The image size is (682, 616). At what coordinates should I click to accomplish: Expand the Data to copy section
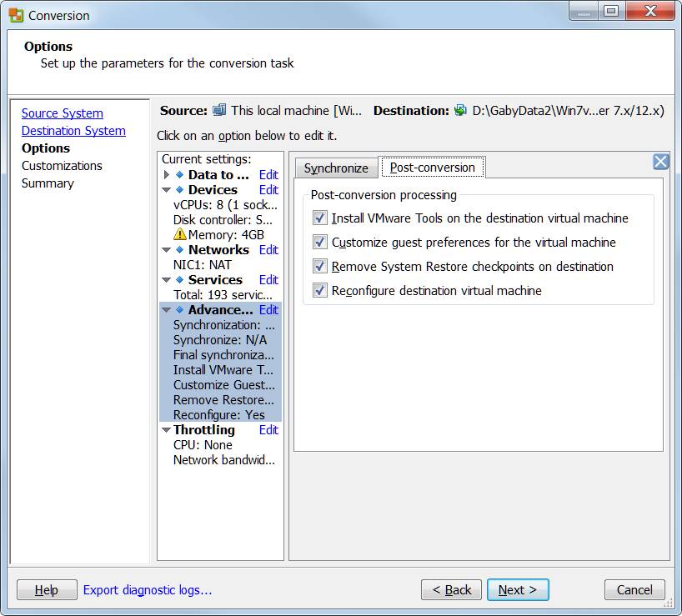(x=166, y=175)
